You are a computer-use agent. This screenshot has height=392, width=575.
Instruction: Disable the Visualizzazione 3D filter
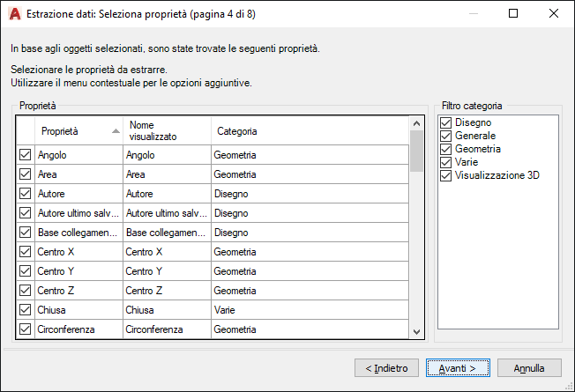tap(446, 175)
